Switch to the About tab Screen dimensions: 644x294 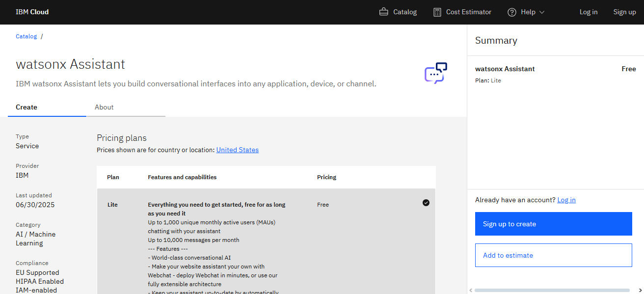pyautogui.click(x=126, y=107)
